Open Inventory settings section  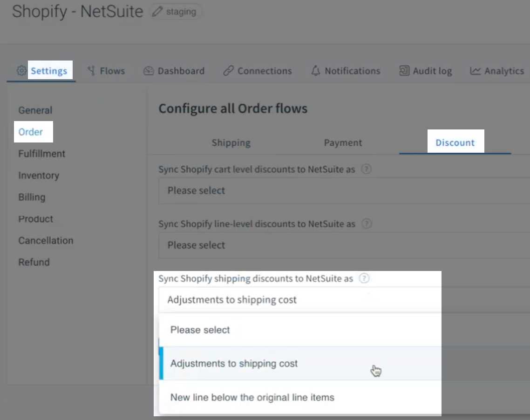point(39,176)
